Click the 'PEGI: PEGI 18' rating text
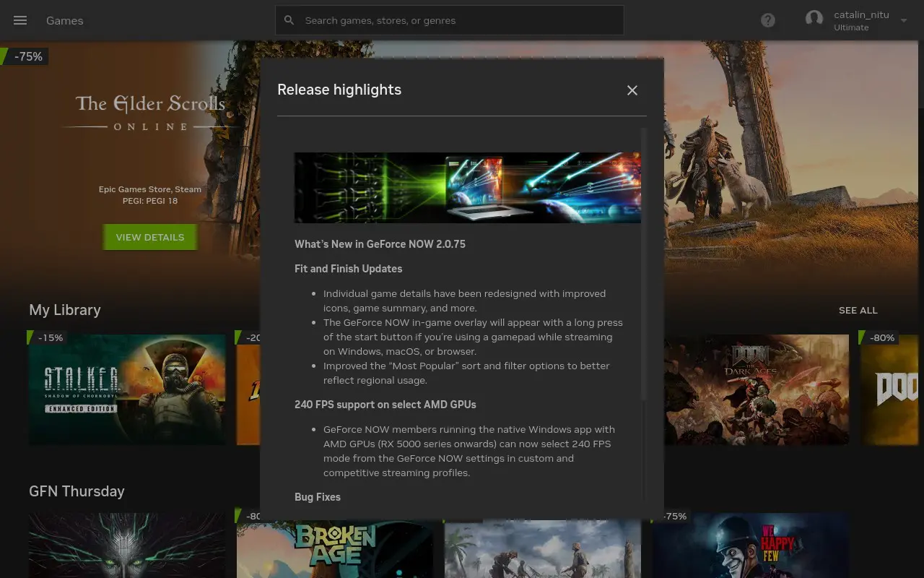Screen dimensions: 924x578 click(x=150, y=201)
